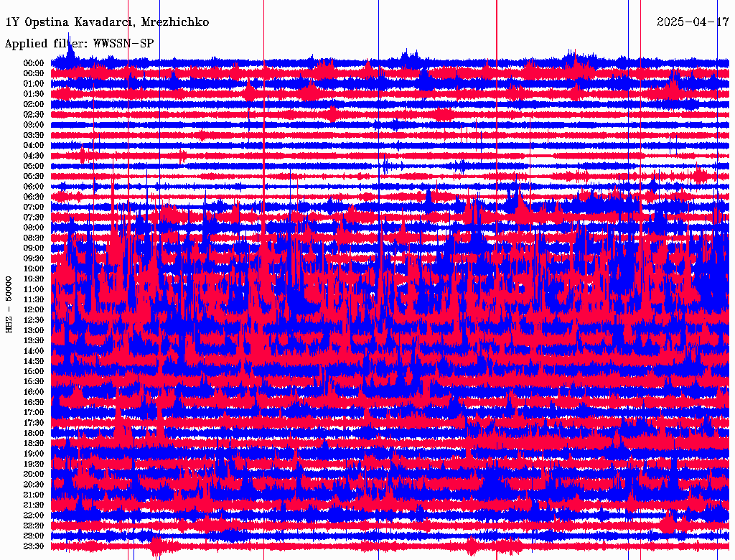Select the 09:30 trace label
The width and height of the screenshot is (735, 560).
(x=33, y=258)
